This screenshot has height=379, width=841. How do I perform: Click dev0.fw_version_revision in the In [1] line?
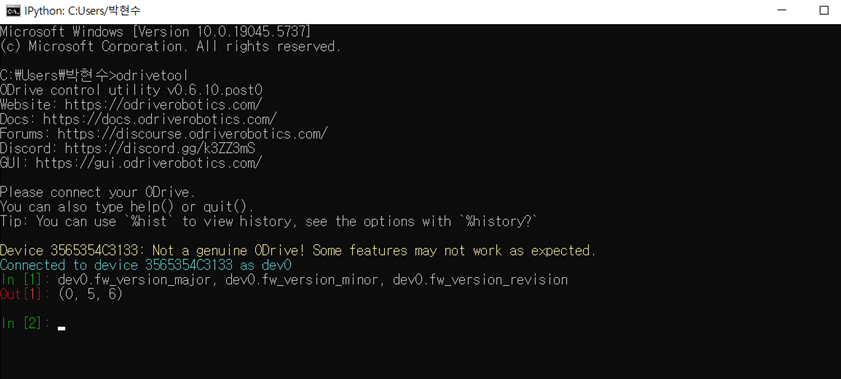481,280
